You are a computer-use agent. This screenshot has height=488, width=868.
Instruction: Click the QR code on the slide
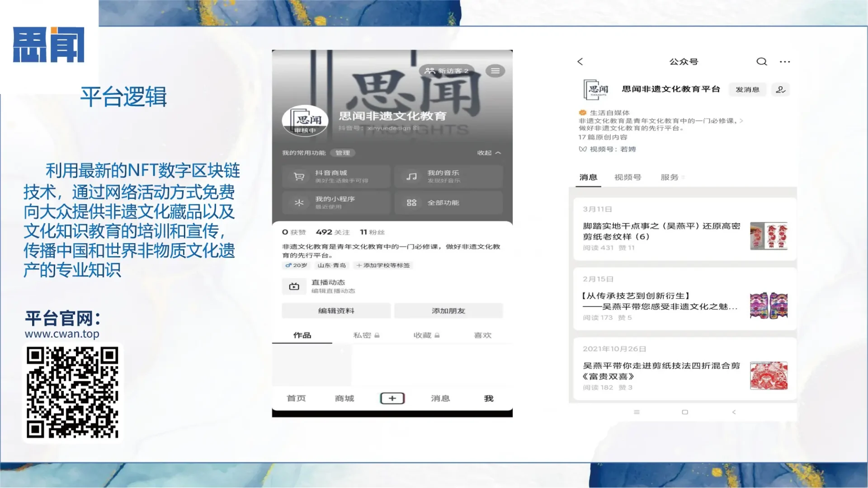[74, 394]
